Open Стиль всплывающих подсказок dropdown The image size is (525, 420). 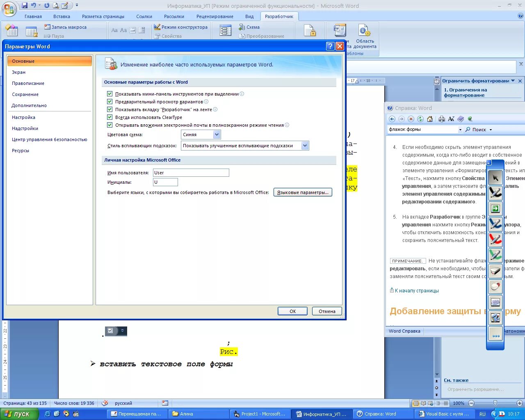(305, 146)
